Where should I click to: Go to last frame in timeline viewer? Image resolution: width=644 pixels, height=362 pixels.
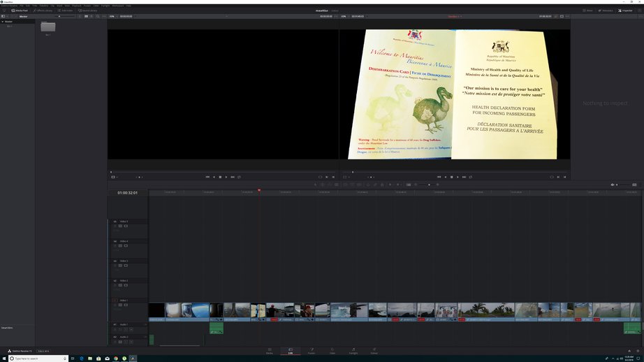tap(464, 177)
